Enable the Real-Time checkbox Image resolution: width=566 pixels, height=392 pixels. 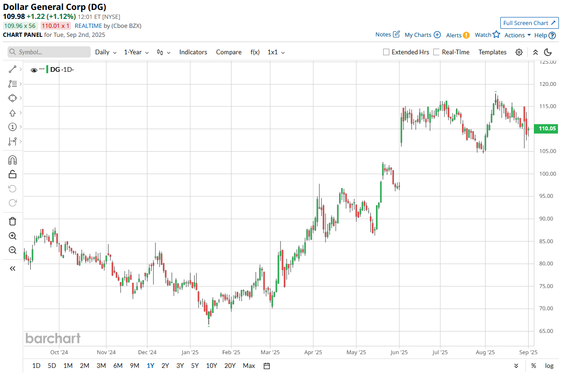coord(437,52)
